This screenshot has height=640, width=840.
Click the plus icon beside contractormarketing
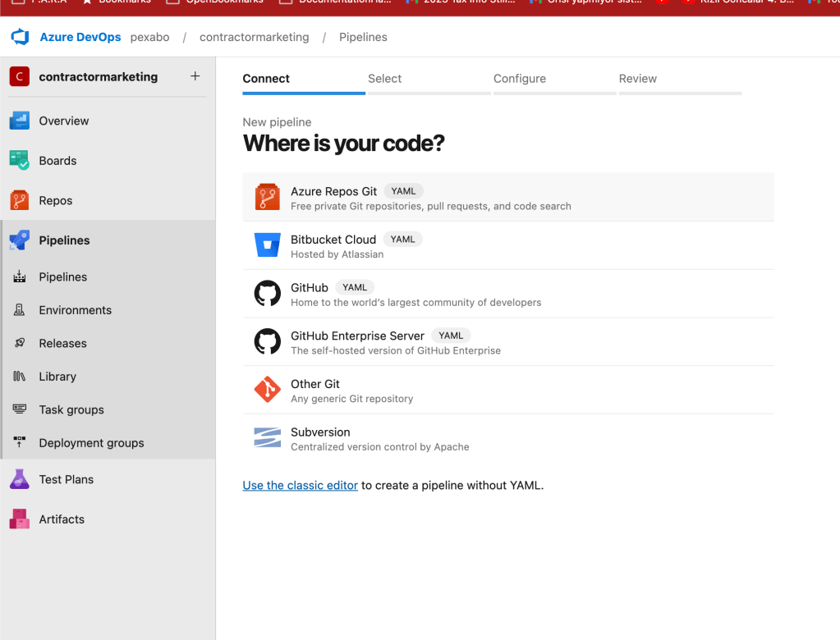click(195, 76)
